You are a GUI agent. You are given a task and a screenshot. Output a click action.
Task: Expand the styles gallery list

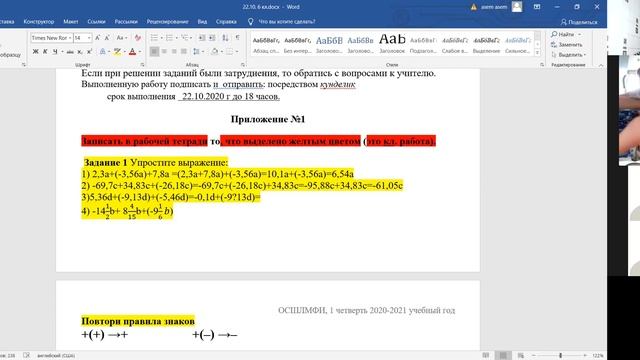point(538,53)
